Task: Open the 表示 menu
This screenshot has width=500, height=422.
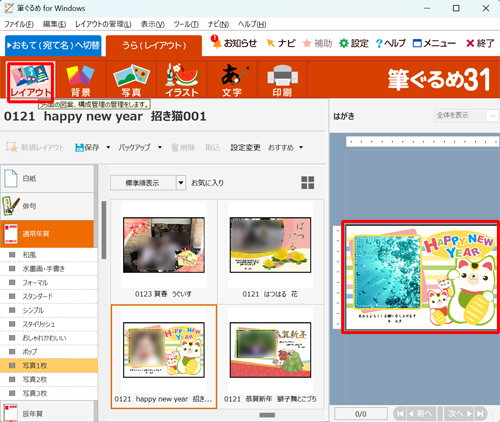Action: (x=153, y=24)
